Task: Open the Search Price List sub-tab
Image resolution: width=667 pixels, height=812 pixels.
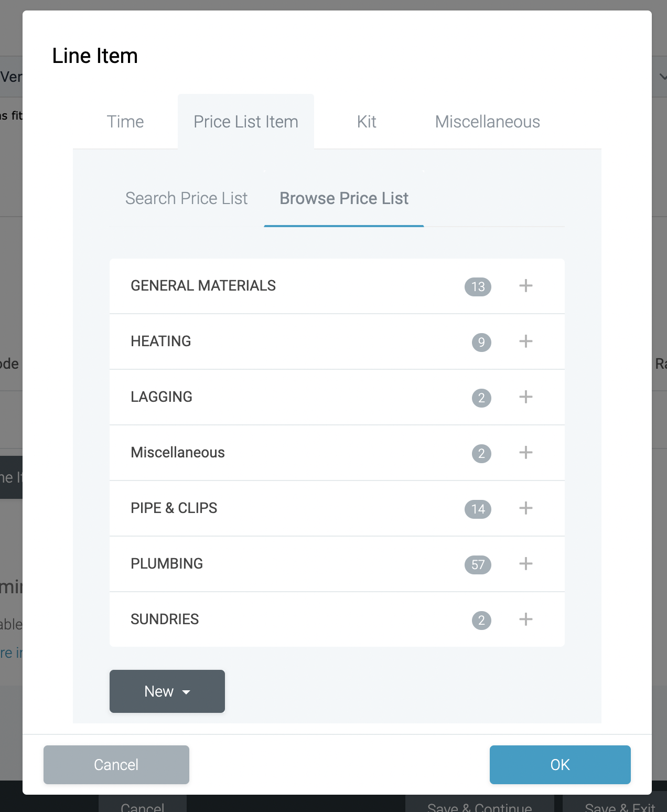Action: pos(186,198)
